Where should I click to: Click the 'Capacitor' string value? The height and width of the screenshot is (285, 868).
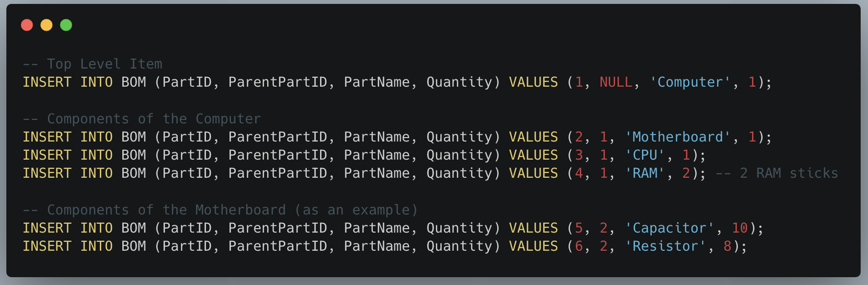[669, 228]
